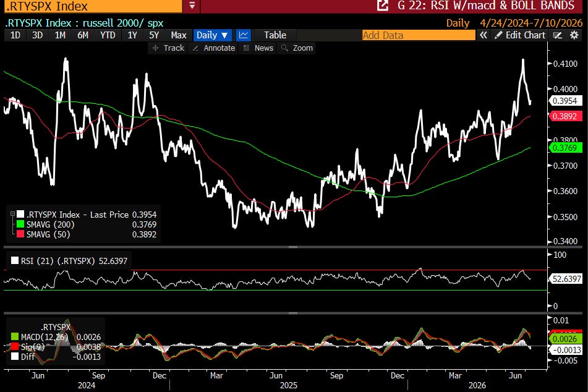Screen dimensions: 588x392
Task: Click the .RTYSPX Index ticker field
Action: (x=93, y=6)
